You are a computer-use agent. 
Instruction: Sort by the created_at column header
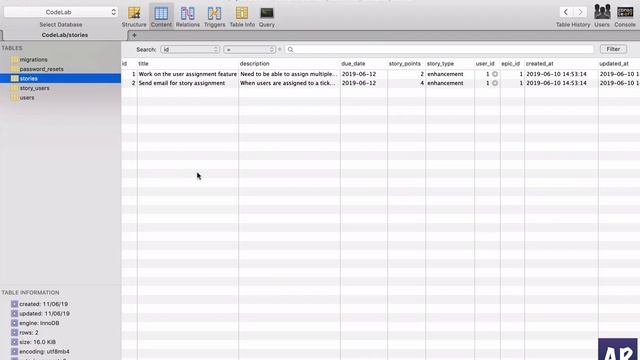coord(561,64)
